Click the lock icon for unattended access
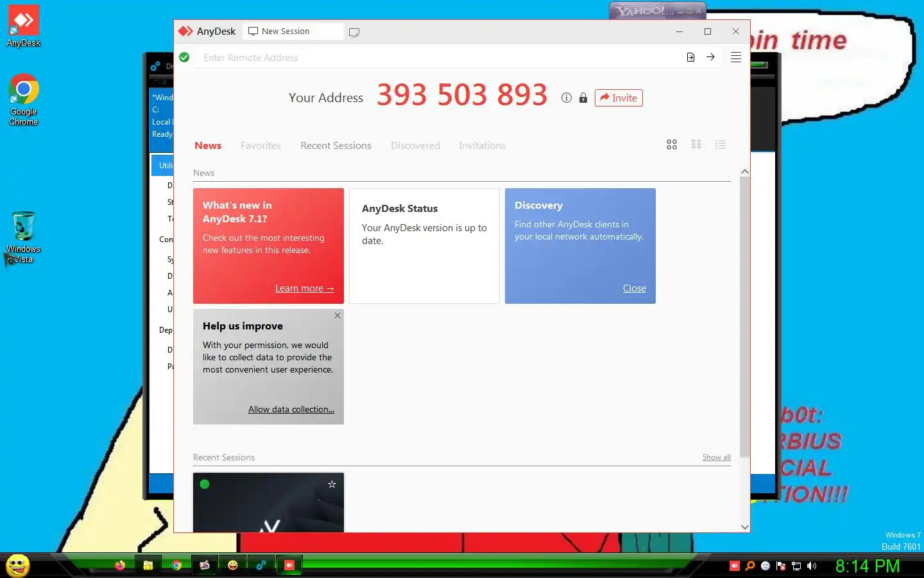Viewport: 924px width, 578px height. click(x=583, y=98)
